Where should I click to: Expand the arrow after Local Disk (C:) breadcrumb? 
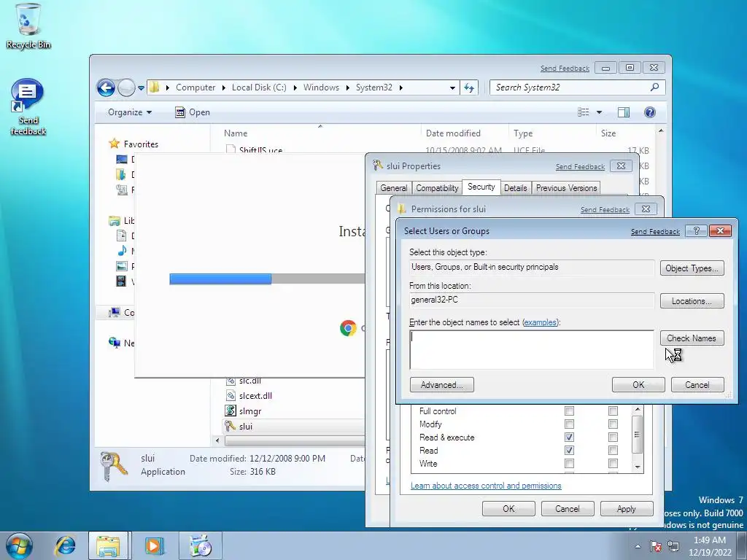[295, 87]
